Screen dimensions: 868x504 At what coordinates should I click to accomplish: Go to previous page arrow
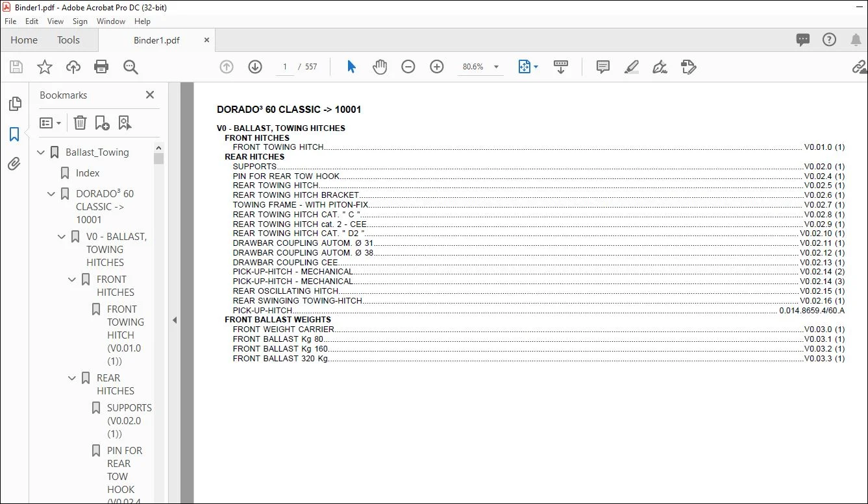point(227,67)
